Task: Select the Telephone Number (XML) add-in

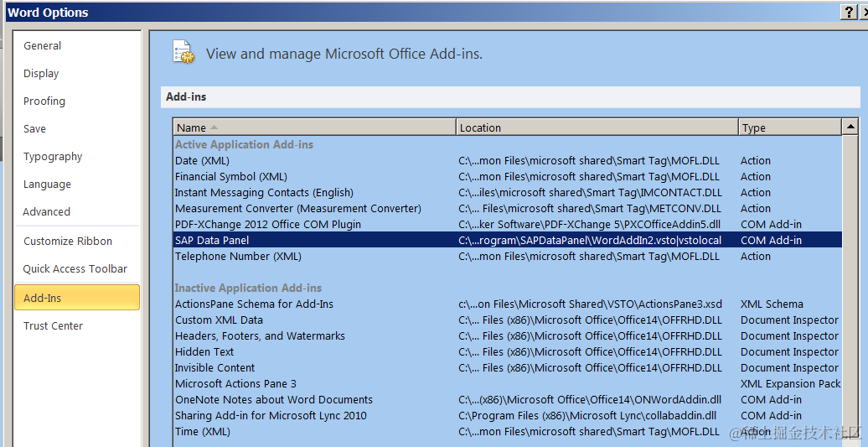Action: tap(508, 257)
